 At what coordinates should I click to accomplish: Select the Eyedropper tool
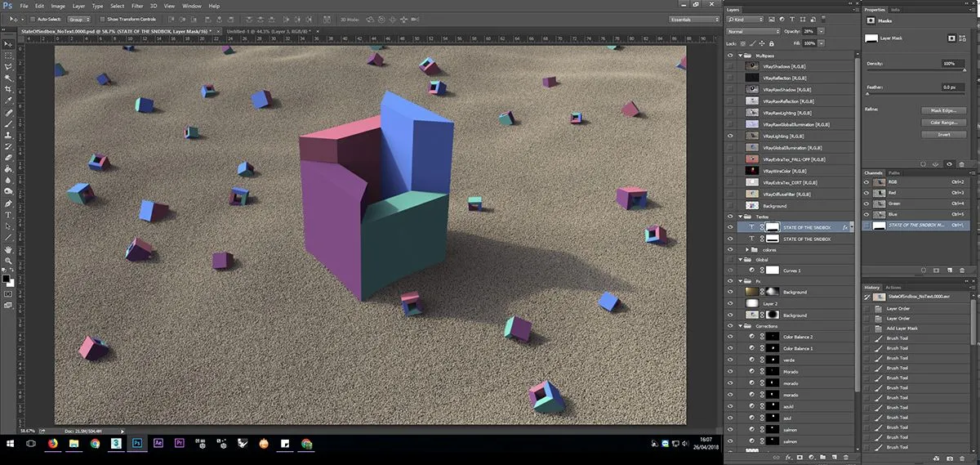[x=10, y=101]
